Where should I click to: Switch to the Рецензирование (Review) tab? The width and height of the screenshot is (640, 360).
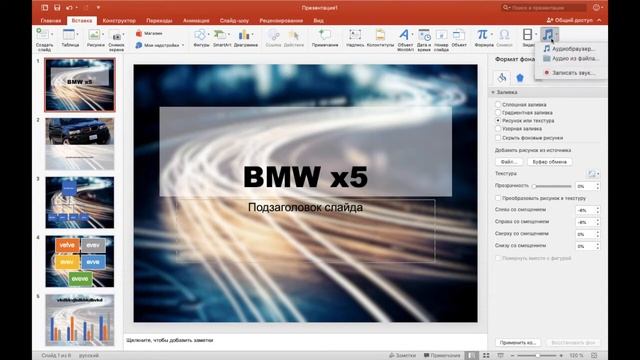[281, 20]
